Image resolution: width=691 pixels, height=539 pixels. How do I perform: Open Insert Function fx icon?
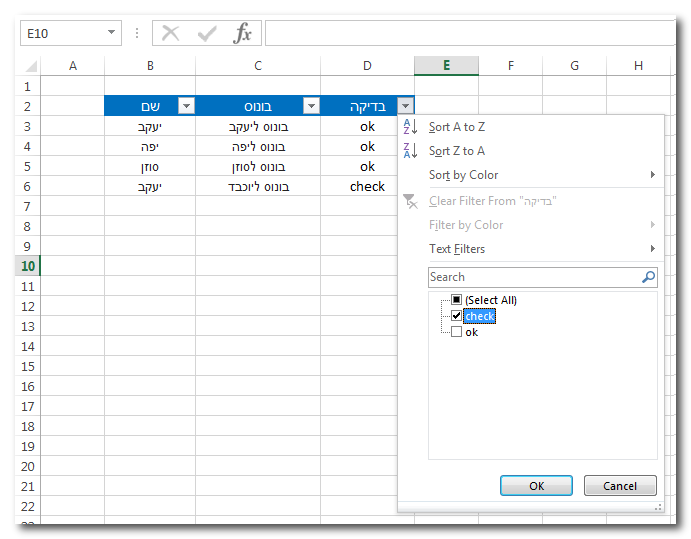point(242,34)
